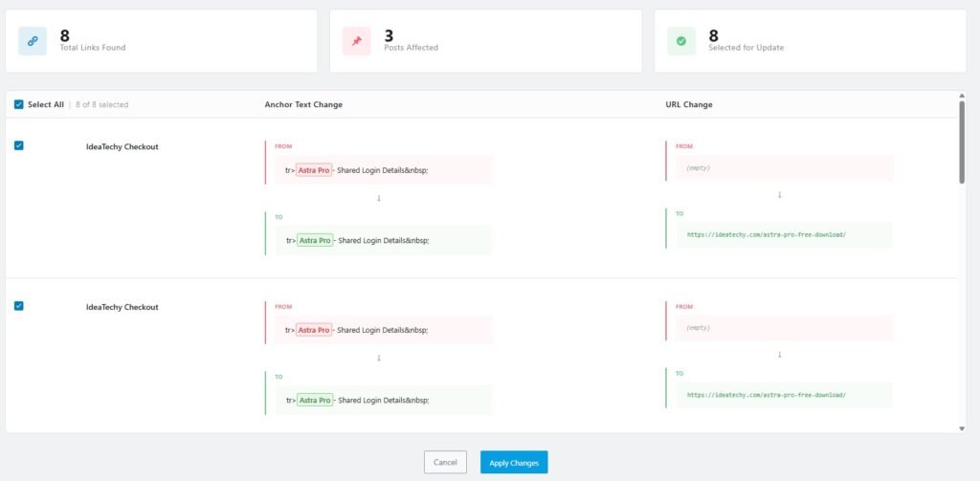
Task: Click the URL Change column header
Action: coord(688,104)
